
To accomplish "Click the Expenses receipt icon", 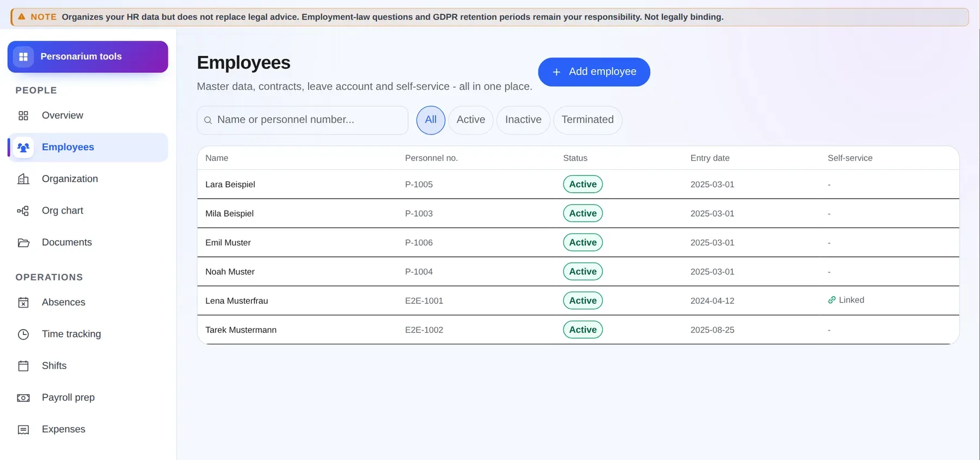I will pyautogui.click(x=23, y=430).
